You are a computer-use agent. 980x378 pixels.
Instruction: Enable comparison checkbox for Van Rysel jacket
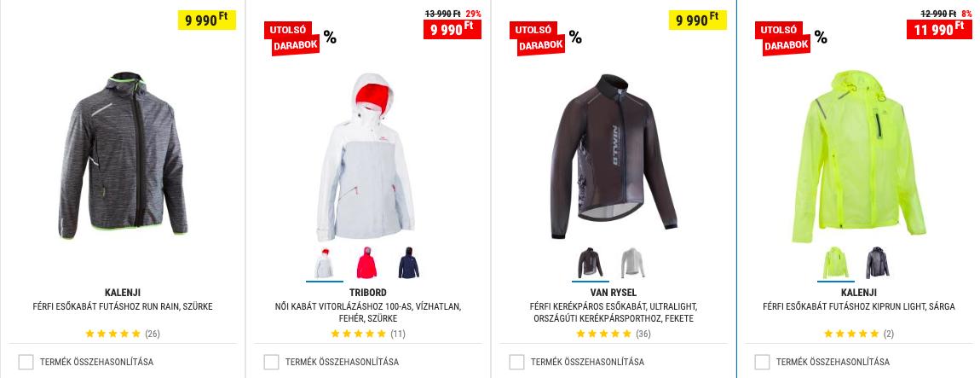[x=517, y=362]
